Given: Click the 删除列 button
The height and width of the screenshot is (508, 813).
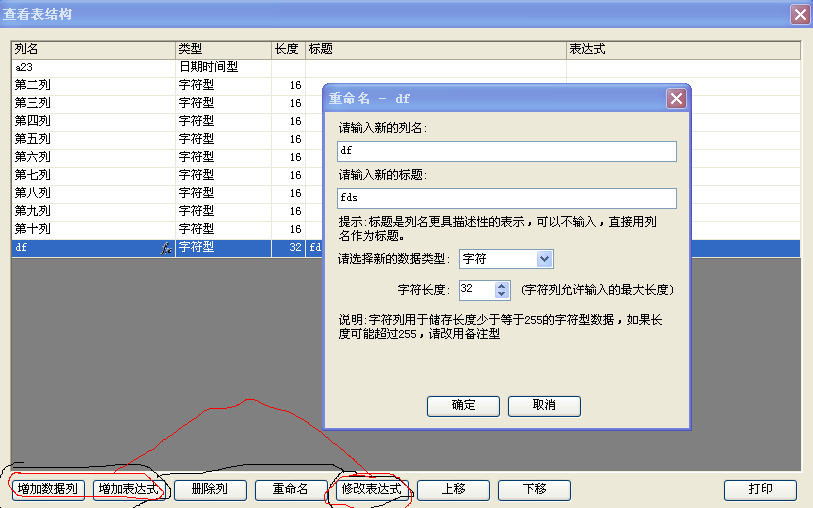Looking at the screenshot, I should pyautogui.click(x=210, y=490).
